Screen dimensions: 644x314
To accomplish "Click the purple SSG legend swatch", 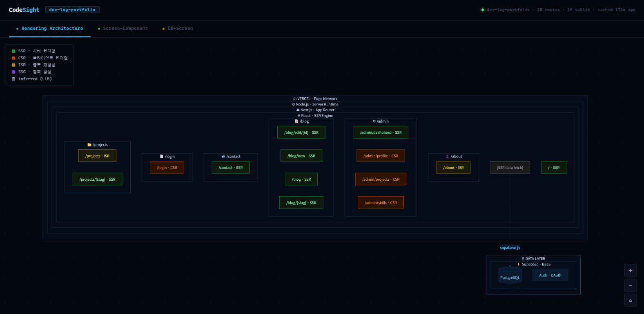I will 13,72.
